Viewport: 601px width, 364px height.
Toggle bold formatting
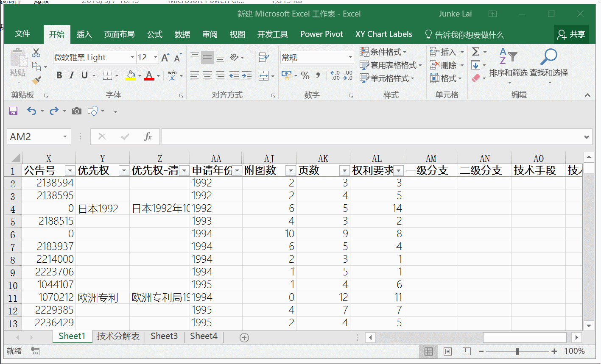coord(59,75)
